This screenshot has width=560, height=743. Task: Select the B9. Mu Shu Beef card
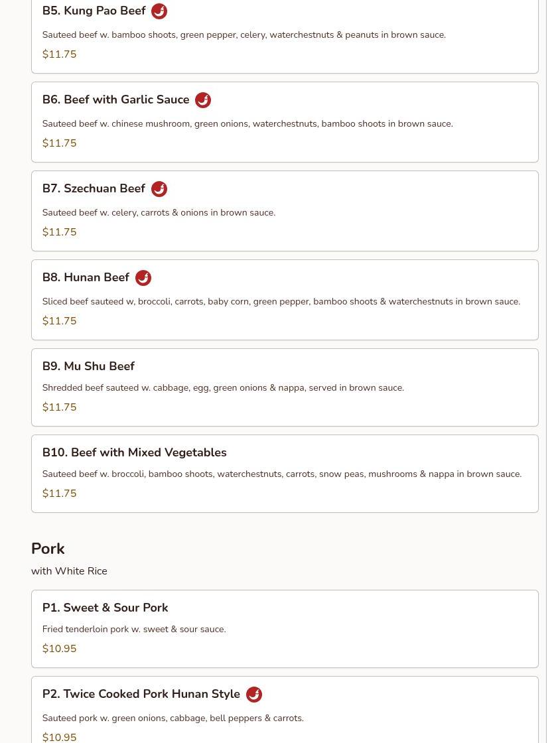(x=285, y=387)
